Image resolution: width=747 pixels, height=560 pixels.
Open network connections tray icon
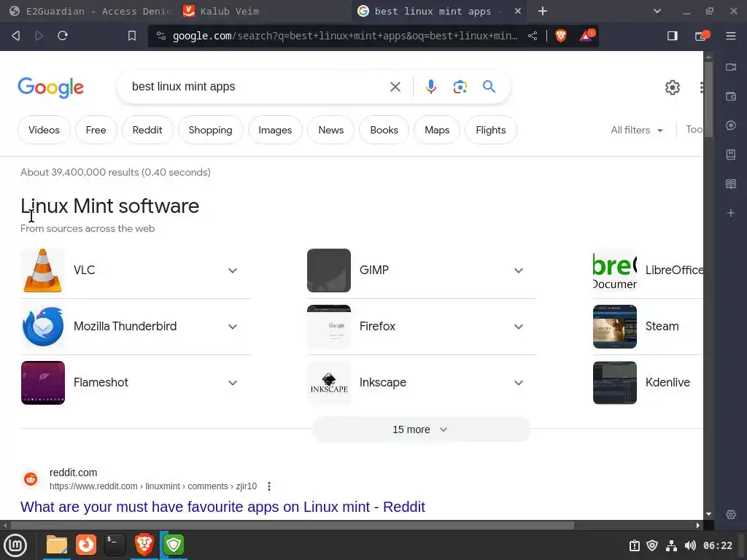click(671, 545)
